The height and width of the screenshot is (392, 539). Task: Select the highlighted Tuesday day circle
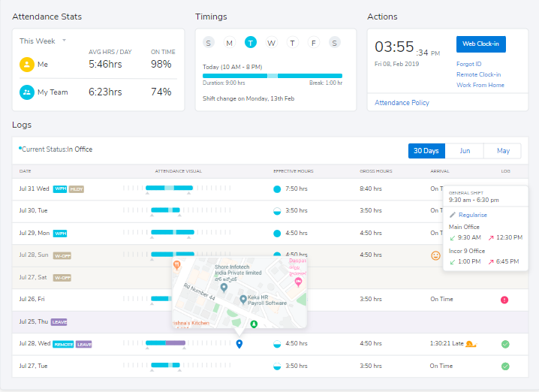251,42
